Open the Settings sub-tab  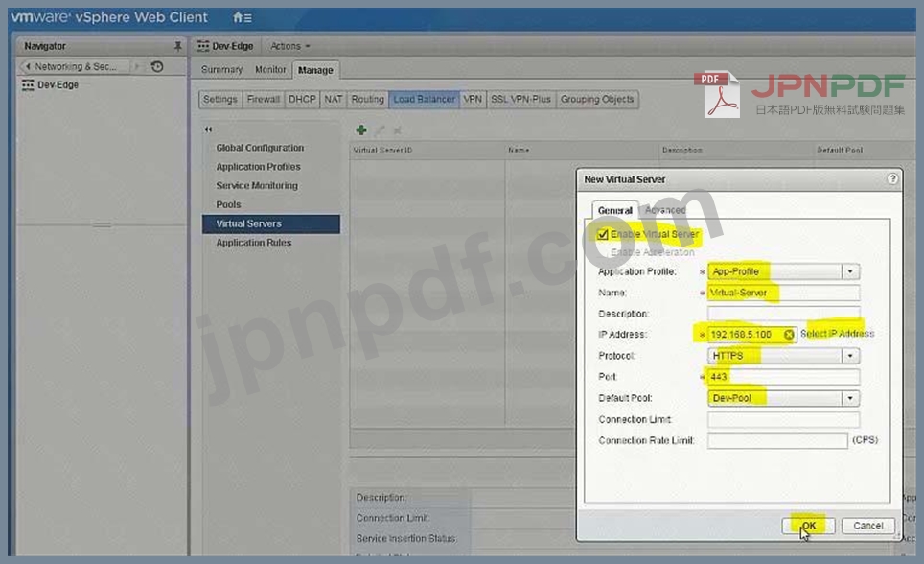coord(219,99)
